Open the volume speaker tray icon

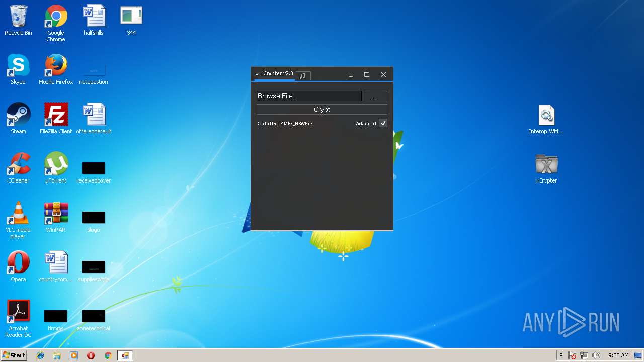pos(596,355)
